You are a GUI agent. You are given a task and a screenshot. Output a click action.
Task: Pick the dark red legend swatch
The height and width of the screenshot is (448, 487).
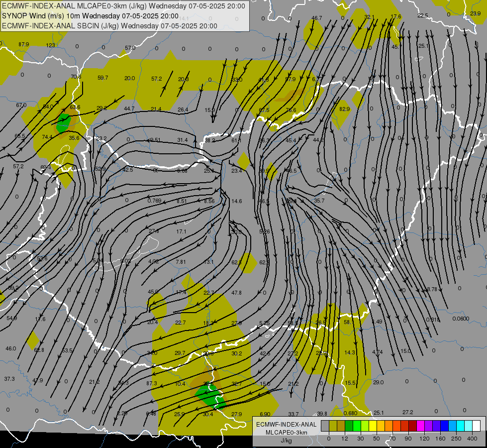click(x=412, y=426)
